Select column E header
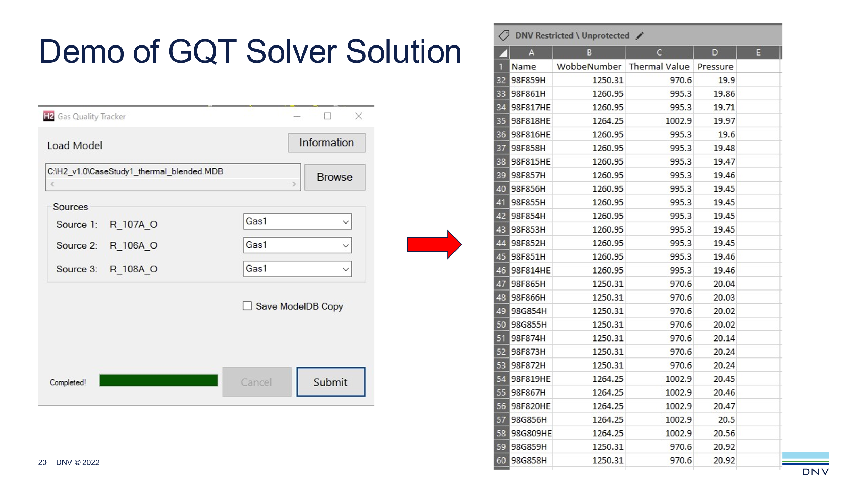The width and height of the screenshot is (868, 488). (758, 53)
